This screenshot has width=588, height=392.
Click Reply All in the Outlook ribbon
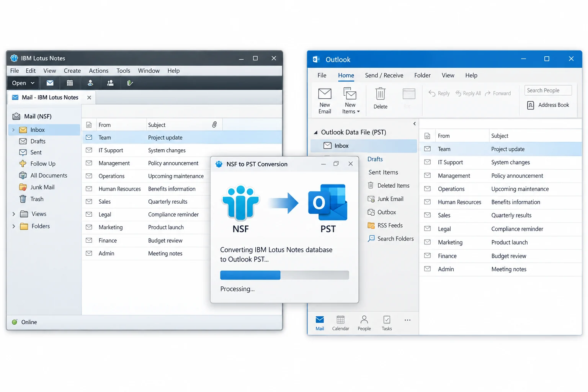(468, 93)
